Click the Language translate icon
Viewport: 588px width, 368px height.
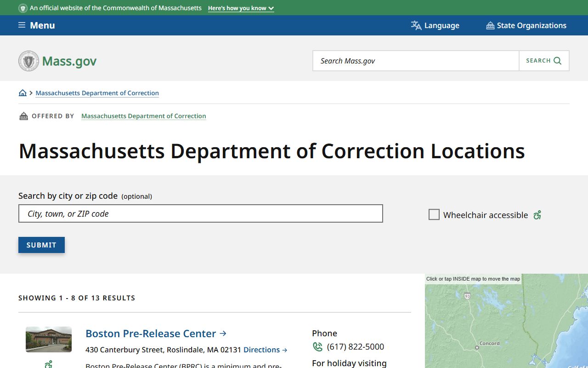[416, 25]
